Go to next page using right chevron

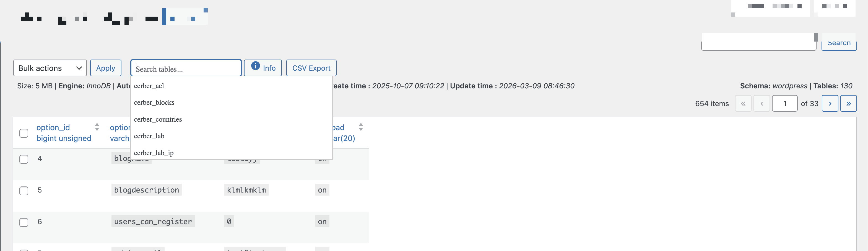[830, 103]
